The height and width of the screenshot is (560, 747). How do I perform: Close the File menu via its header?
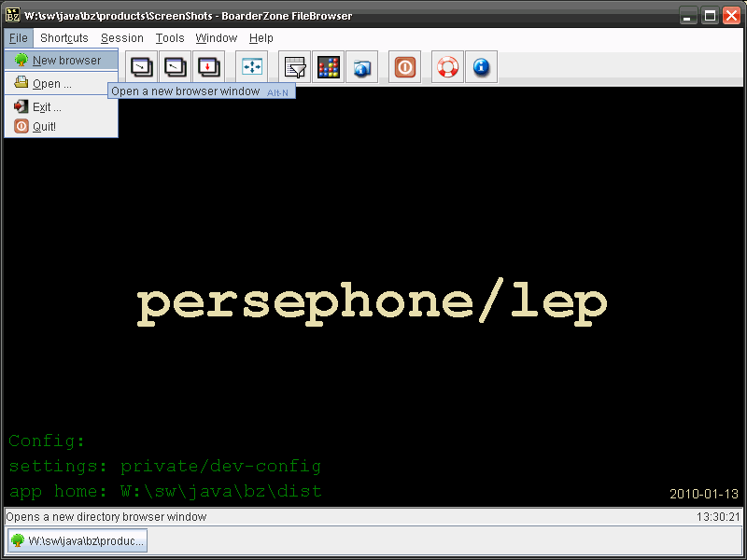point(19,38)
